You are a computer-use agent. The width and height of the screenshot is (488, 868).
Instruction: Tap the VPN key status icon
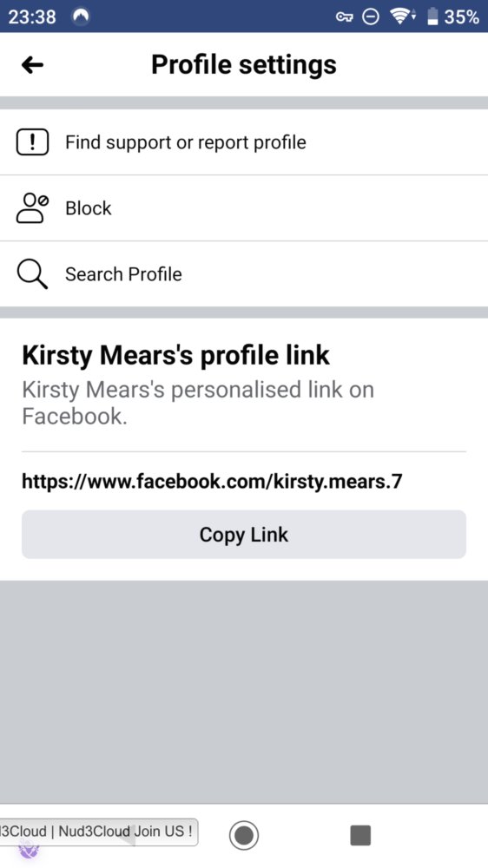click(345, 17)
